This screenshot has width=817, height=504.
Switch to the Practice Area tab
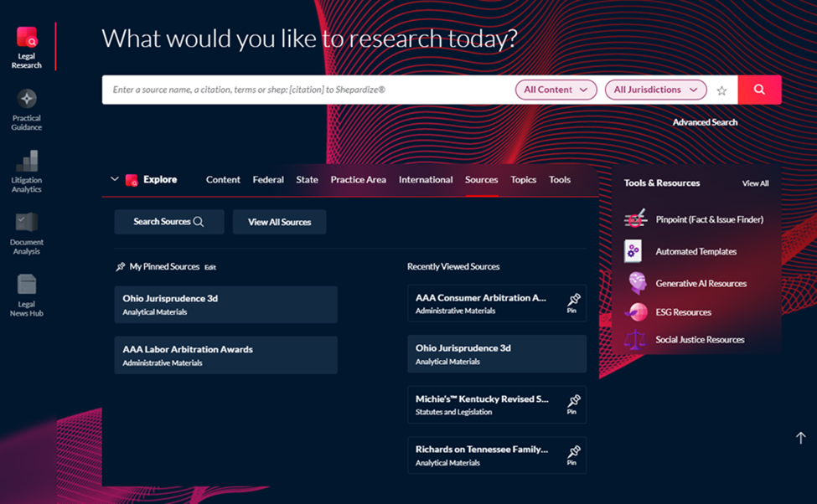pyautogui.click(x=359, y=180)
